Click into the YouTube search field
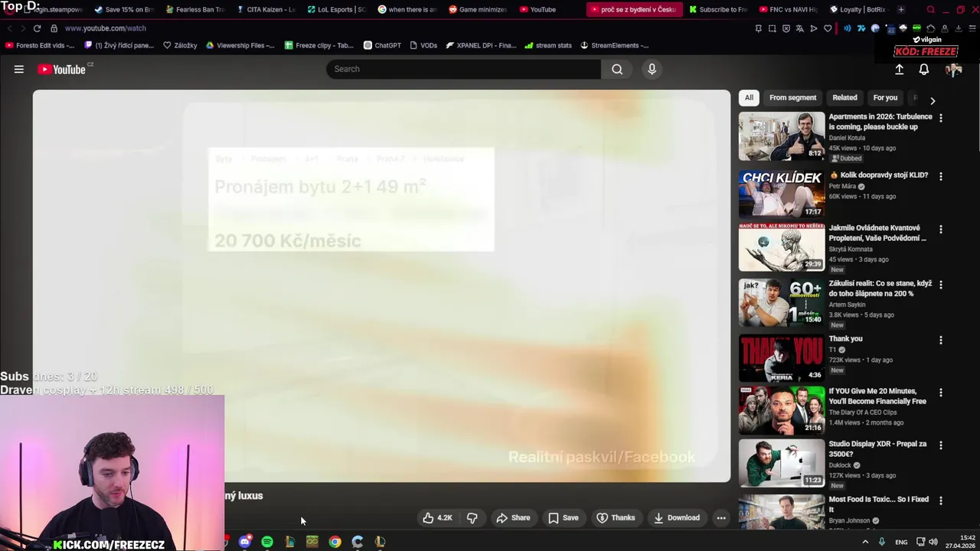Screen dimensions: 980x551 click(x=464, y=69)
